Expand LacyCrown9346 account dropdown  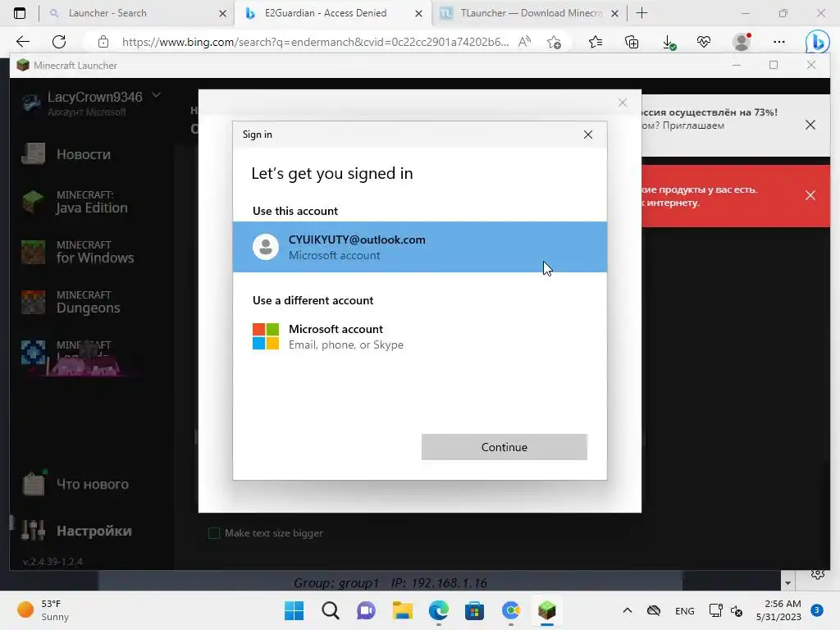pyautogui.click(x=157, y=95)
